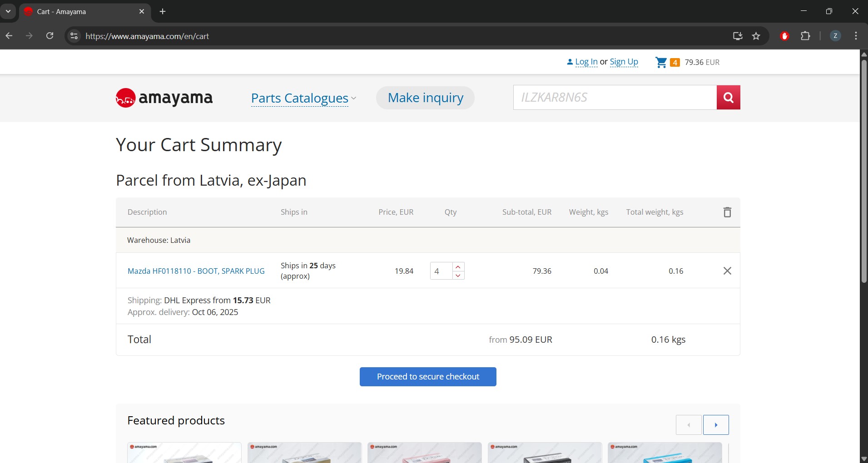Click the site information icon in address bar
The height and width of the screenshot is (463, 868).
[x=74, y=36]
